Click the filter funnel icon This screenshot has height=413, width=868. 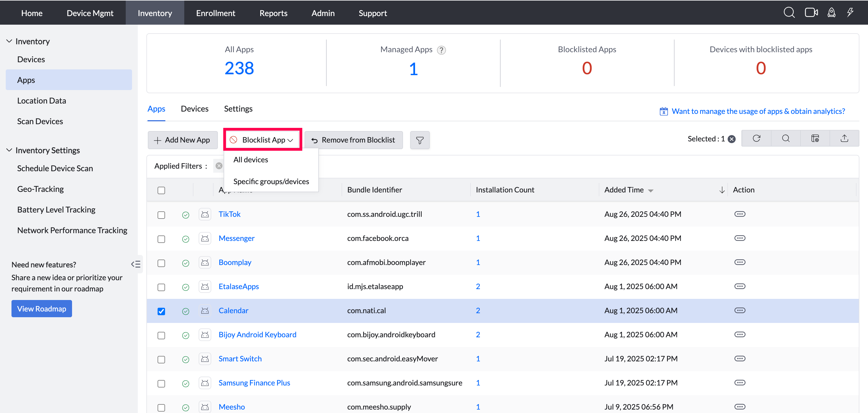[420, 140]
